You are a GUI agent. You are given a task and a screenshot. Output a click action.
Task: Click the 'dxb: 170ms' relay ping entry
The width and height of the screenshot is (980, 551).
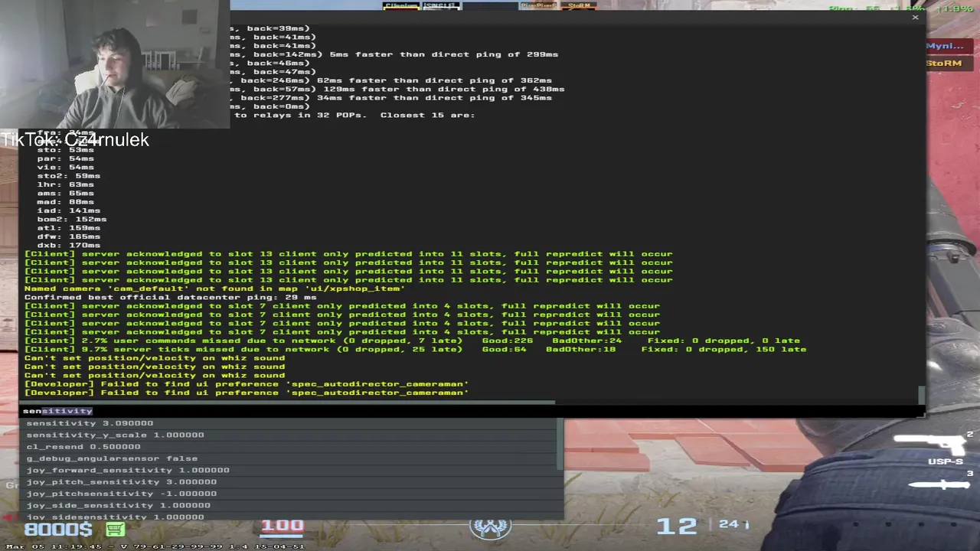[68, 246]
